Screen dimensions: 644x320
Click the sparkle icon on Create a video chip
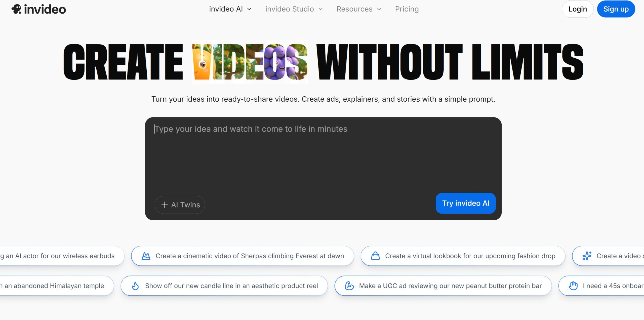tap(587, 256)
